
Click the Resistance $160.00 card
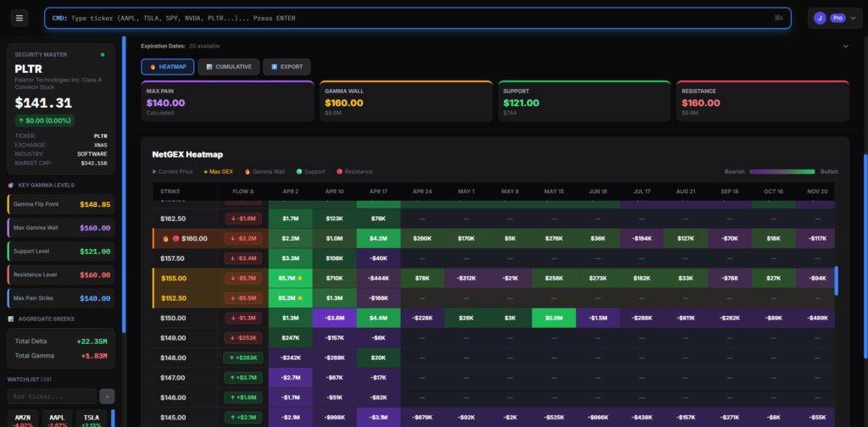[763, 101]
